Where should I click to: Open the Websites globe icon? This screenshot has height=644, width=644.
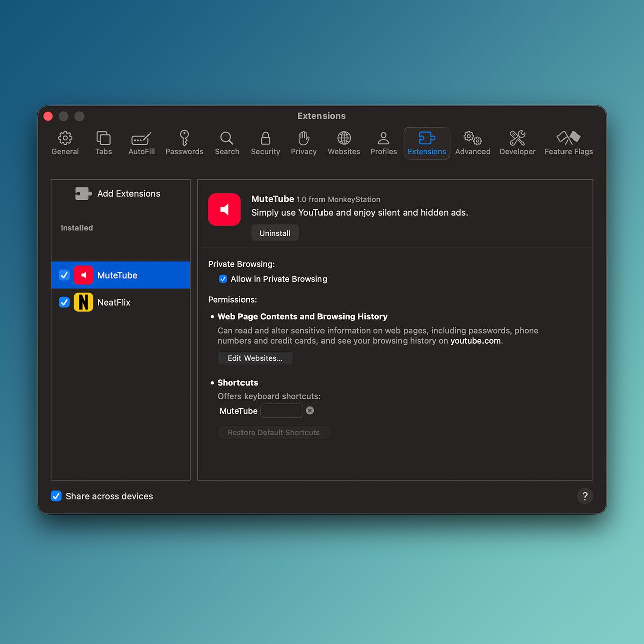344,138
